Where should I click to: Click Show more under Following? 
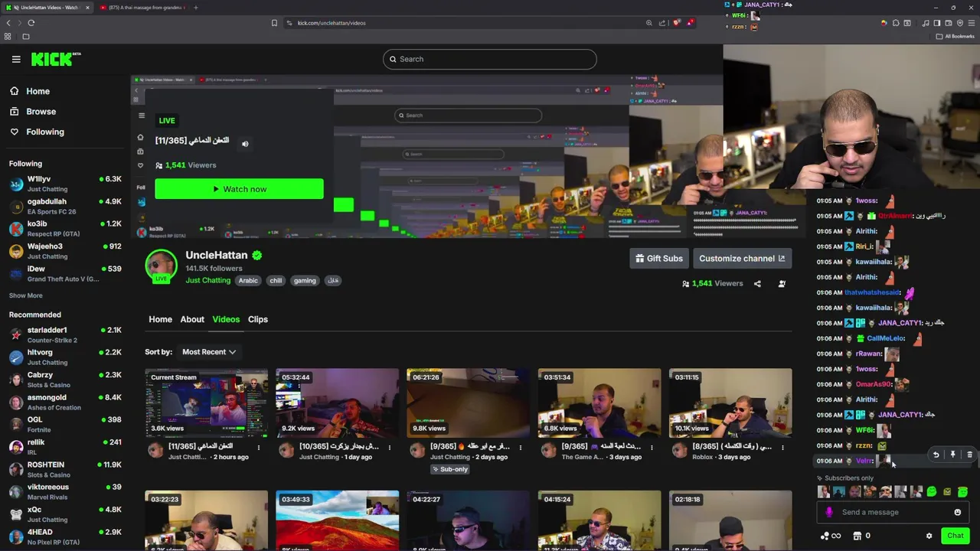(26, 295)
